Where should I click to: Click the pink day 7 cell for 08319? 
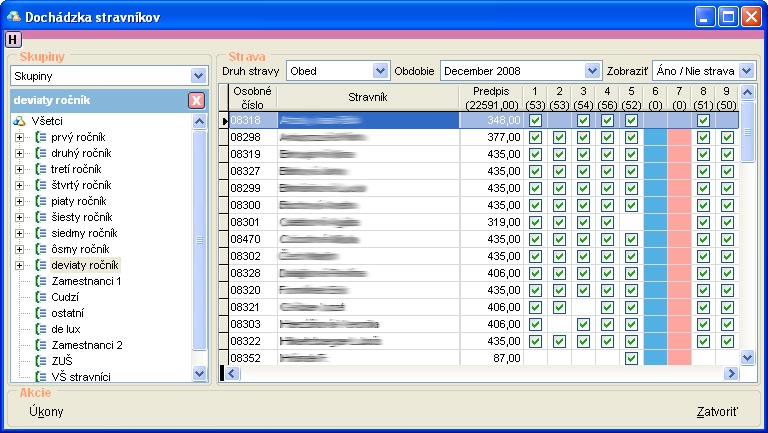(679, 154)
